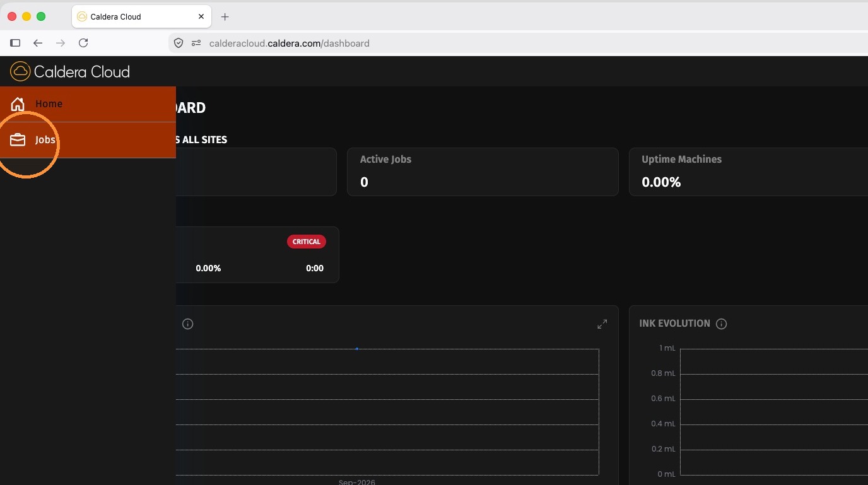Reload the current page
Image resolution: width=868 pixels, height=485 pixels.
click(x=83, y=43)
